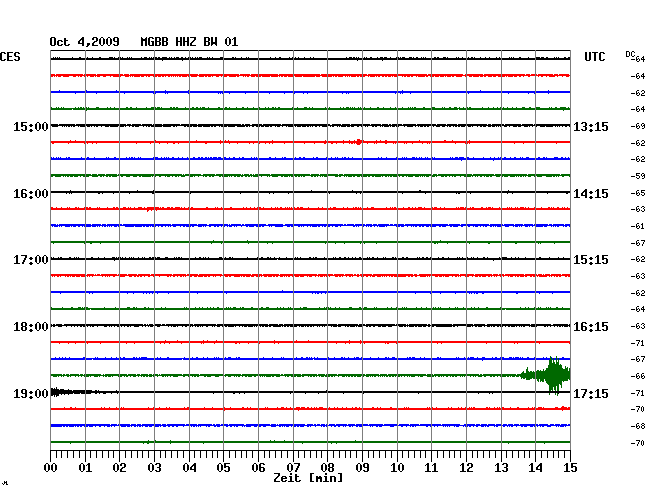Select minute 05 on the time axis
Image resolution: width=650 pixels, height=494 pixels.
(223, 468)
